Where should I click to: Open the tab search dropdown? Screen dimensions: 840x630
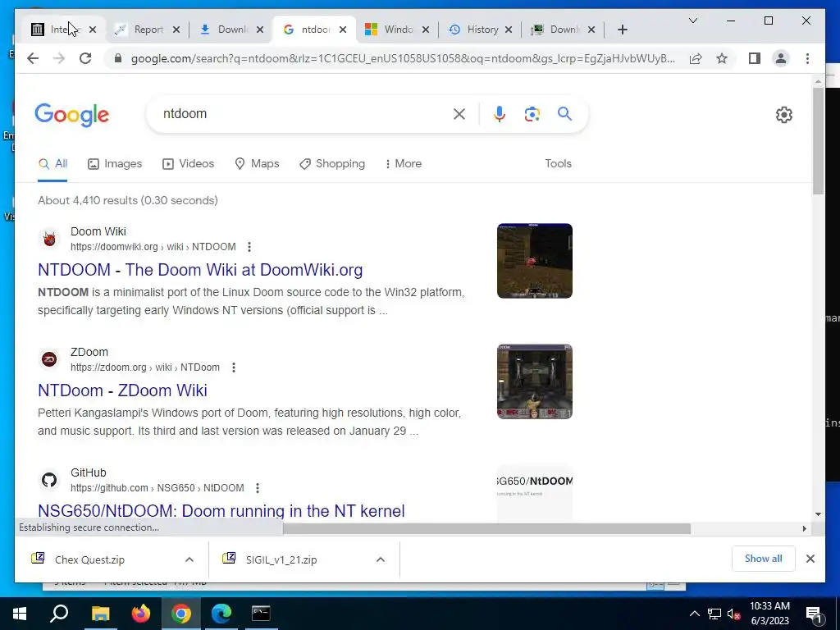[x=692, y=21]
